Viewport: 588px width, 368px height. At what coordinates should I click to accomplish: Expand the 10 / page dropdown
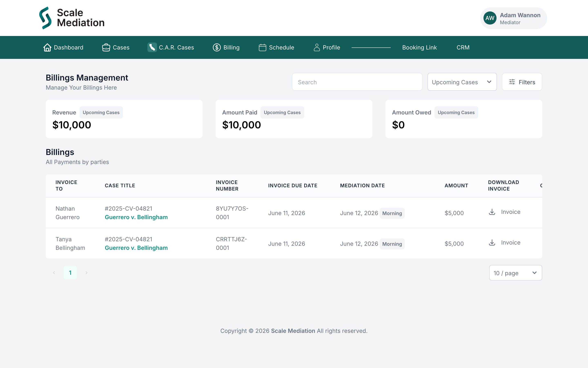[x=515, y=273]
